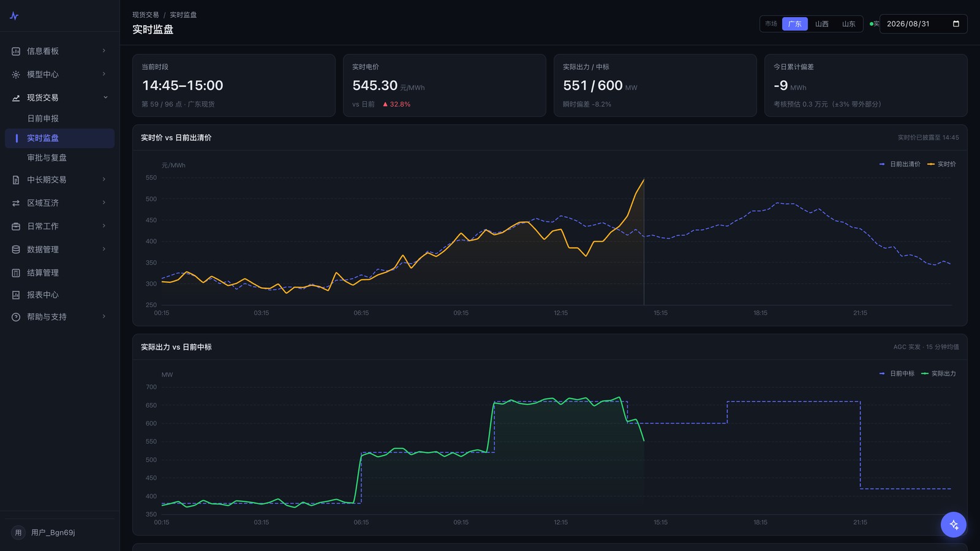Click the 区域互济 exchange arrows icon
This screenshot has width=980, height=551.
tap(16, 203)
